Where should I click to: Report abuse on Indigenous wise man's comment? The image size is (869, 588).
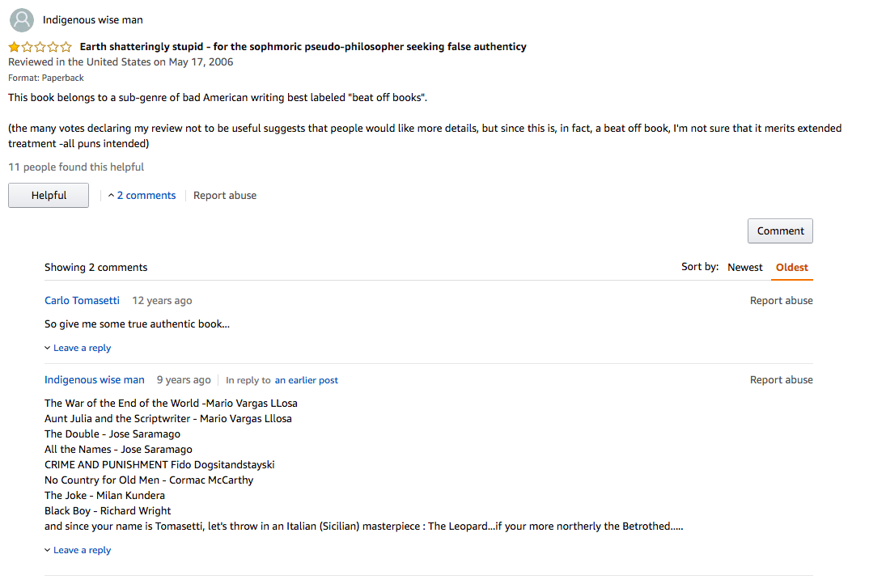tap(781, 379)
